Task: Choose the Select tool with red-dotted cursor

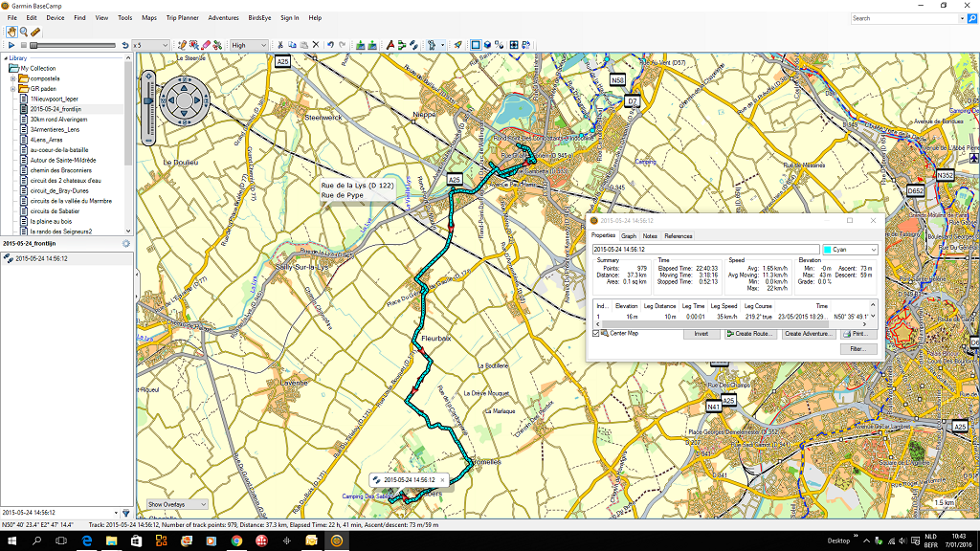Action: pos(193,45)
